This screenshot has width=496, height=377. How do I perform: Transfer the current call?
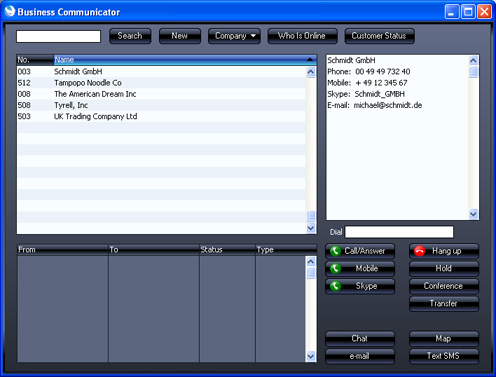444,303
